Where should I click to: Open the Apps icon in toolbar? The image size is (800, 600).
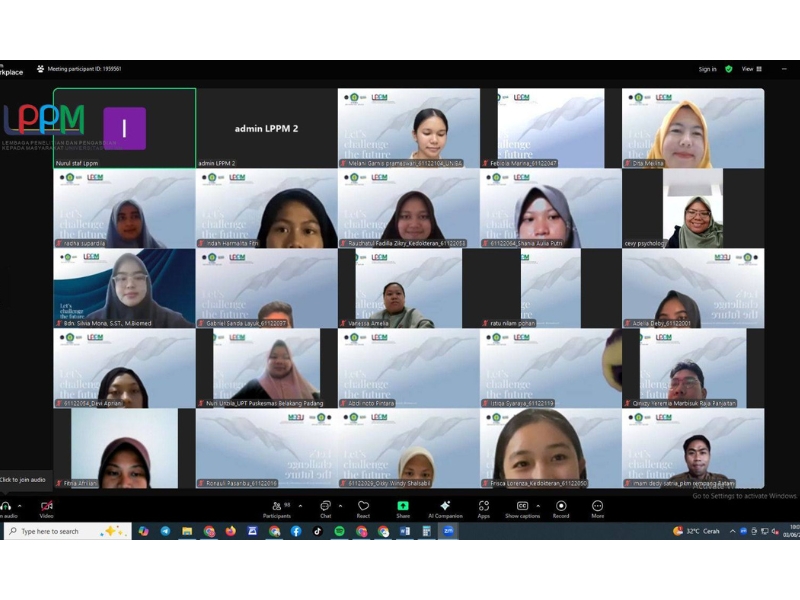click(484, 506)
